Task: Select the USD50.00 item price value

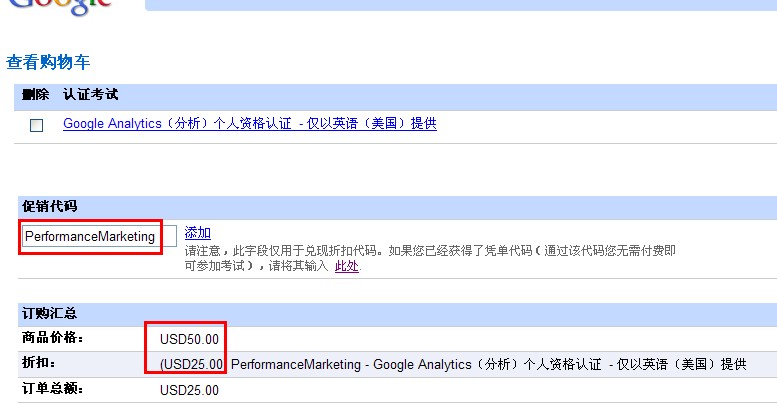Action: 189,339
